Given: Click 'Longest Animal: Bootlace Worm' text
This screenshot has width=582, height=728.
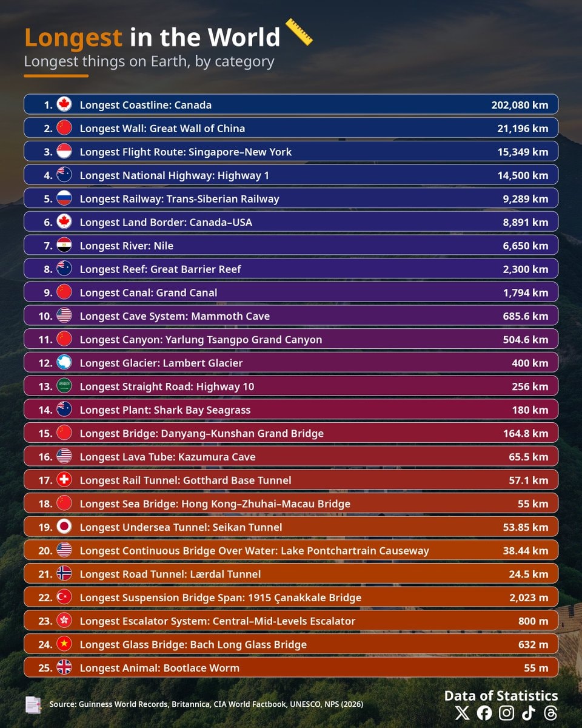Looking at the screenshot, I should click(159, 668).
